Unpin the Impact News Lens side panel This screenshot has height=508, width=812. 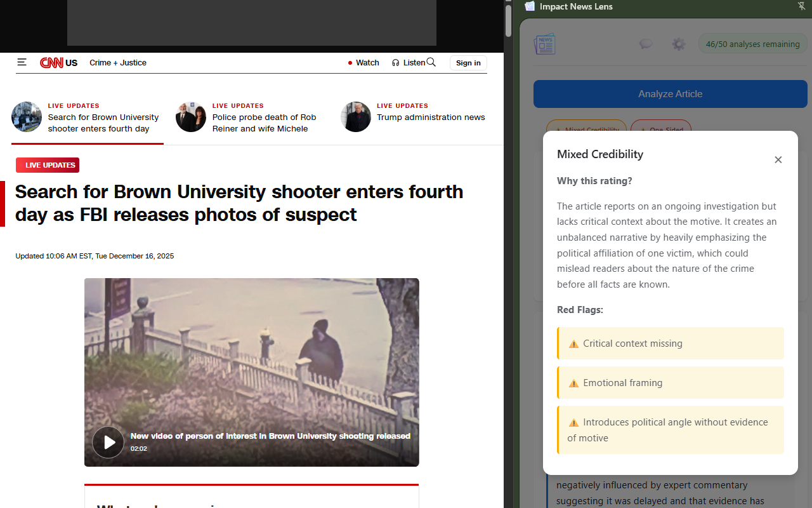point(801,6)
